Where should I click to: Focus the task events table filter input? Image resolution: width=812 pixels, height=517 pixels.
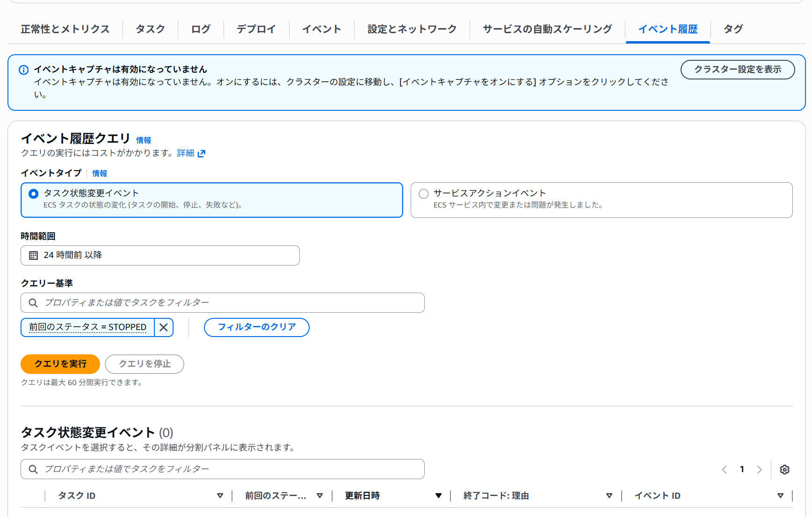point(223,469)
